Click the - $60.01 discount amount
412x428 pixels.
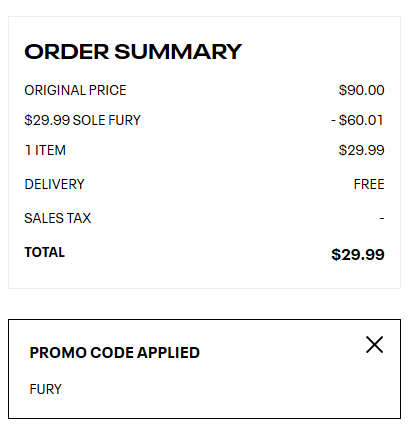[x=357, y=120]
